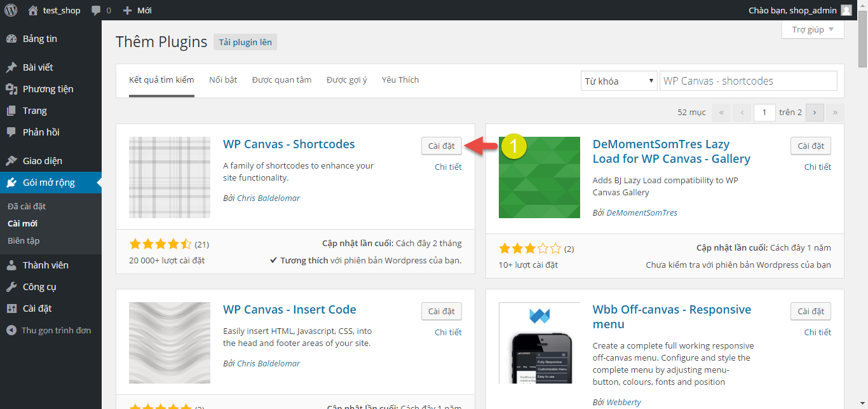Click the three-star rating of DeMomentSomTres plugin

530,248
